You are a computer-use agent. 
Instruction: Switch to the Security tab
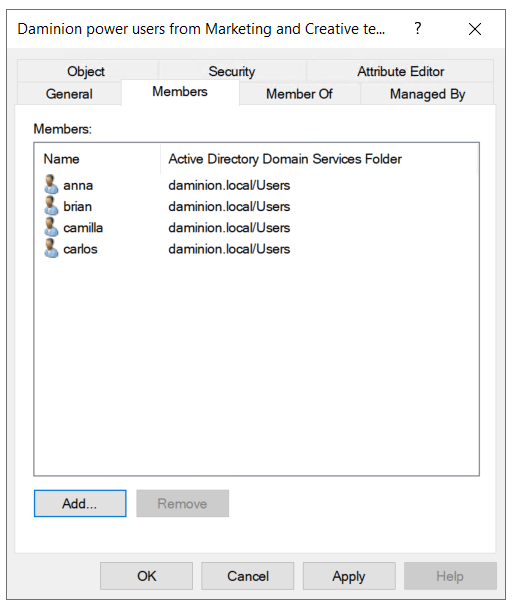232,71
